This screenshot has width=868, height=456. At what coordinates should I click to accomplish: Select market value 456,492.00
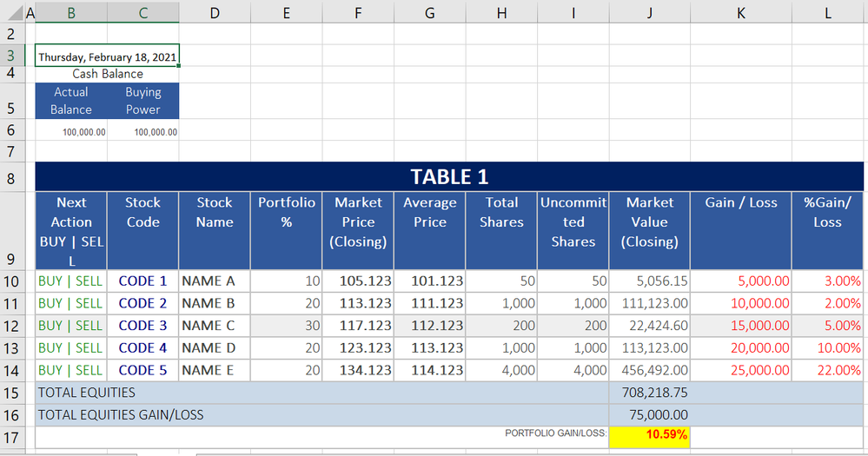(650, 370)
